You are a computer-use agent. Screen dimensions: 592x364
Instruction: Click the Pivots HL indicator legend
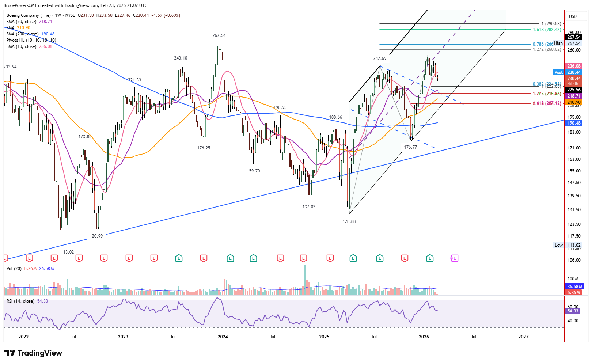click(x=31, y=40)
